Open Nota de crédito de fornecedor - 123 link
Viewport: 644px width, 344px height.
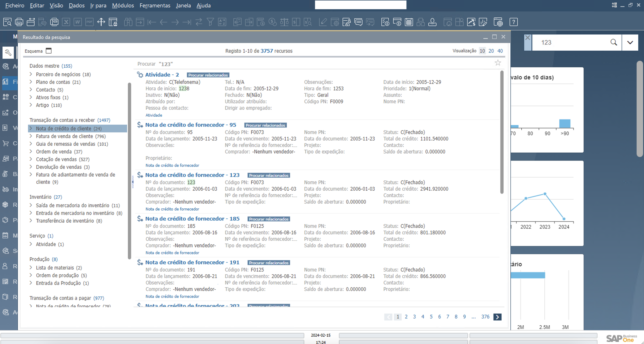click(x=192, y=175)
